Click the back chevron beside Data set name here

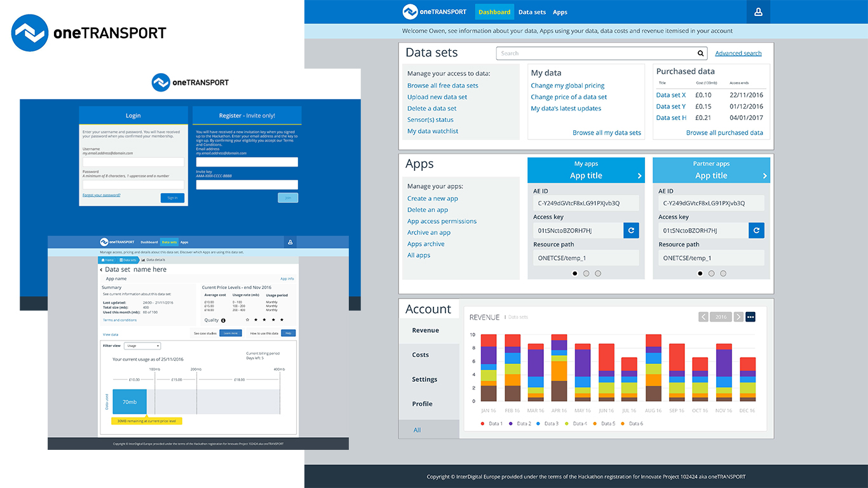[101, 270]
